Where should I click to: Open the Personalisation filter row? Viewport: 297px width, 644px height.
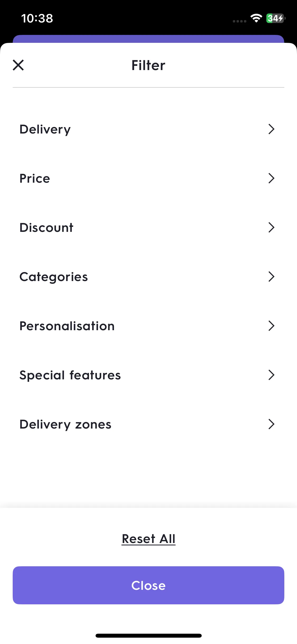[148, 326]
